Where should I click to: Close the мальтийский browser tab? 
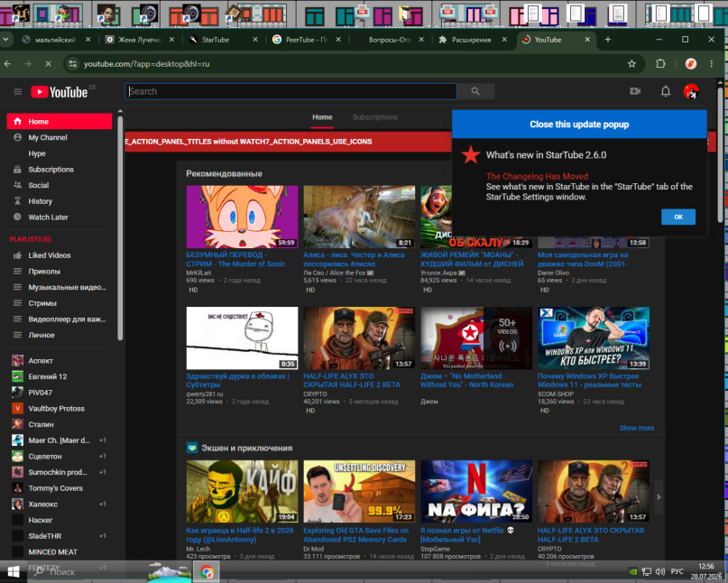point(88,40)
